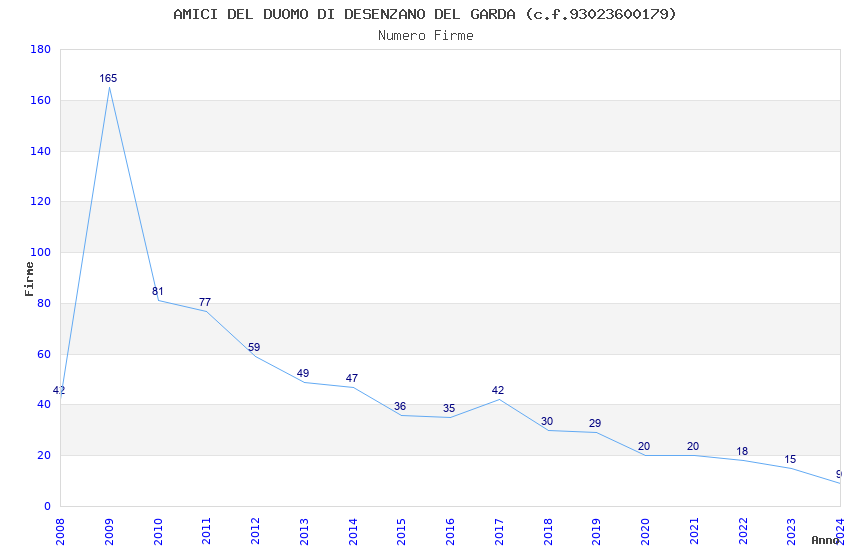Click the x-axis year 2017
850x550 pixels.
tap(499, 531)
